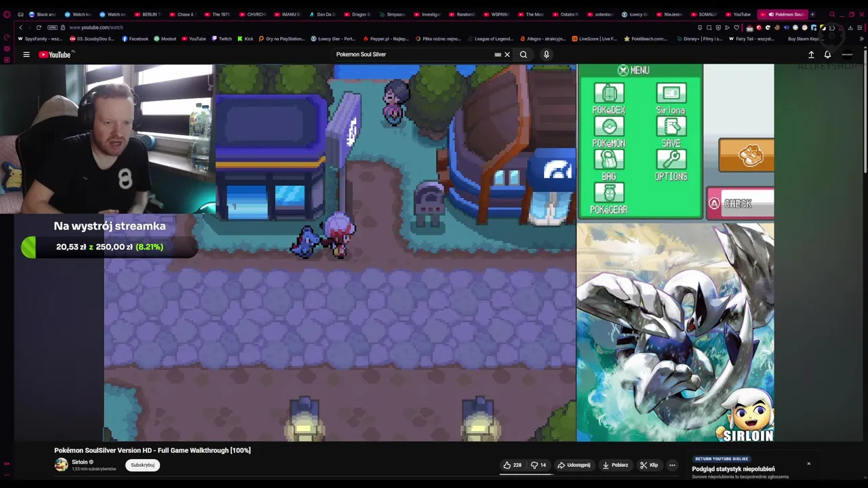Viewport: 868px width, 488px height.
Task: Open more actions three-dot menu
Action: tap(672, 465)
